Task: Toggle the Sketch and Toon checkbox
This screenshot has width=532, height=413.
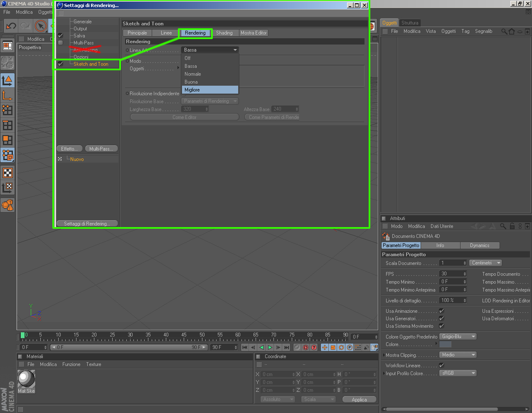Action: (x=60, y=64)
